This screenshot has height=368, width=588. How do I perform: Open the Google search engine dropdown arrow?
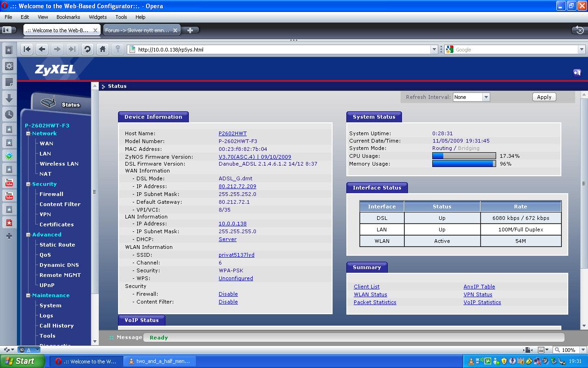(x=581, y=49)
